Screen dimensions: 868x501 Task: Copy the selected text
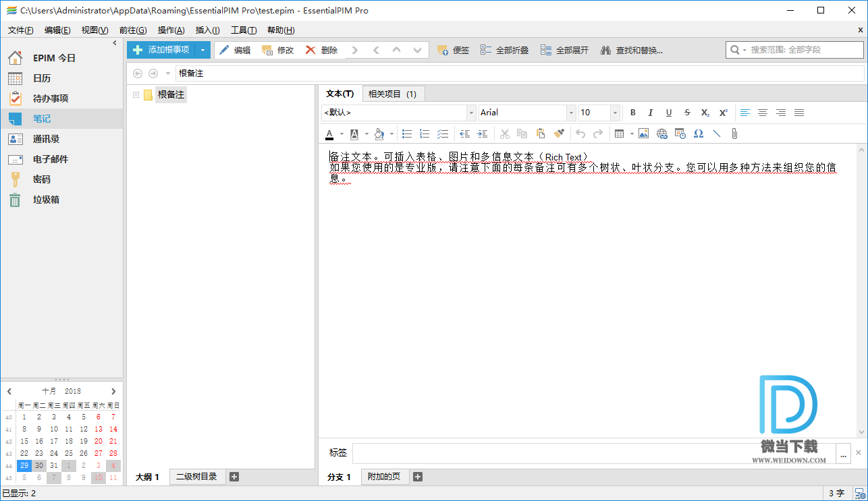[x=522, y=134]
